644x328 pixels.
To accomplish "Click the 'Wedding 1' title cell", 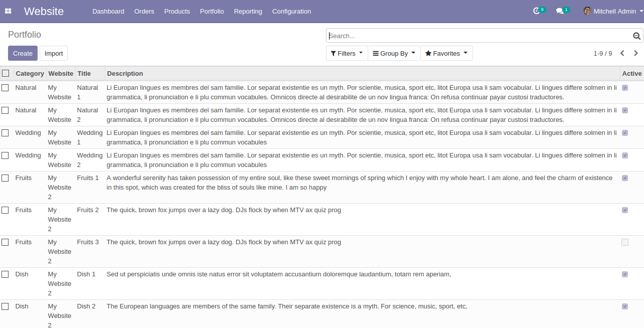I will point(90,137).
